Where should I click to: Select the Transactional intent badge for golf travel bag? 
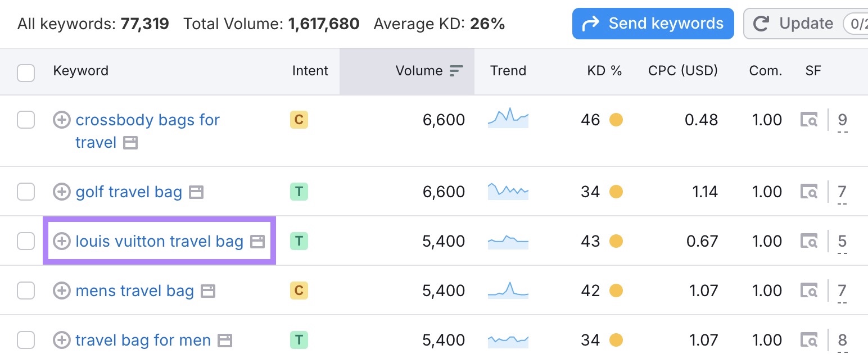[x=299, y=192]
